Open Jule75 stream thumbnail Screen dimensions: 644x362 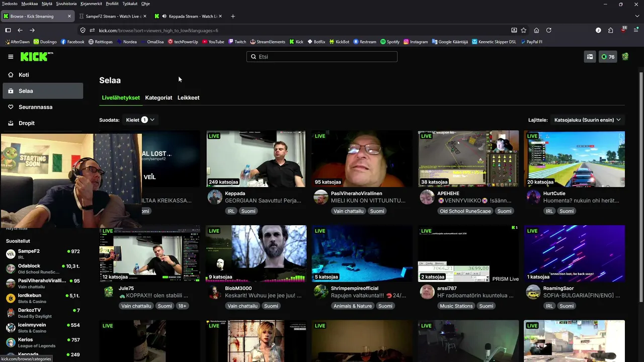pyautogui.click(x=150, y=253)
